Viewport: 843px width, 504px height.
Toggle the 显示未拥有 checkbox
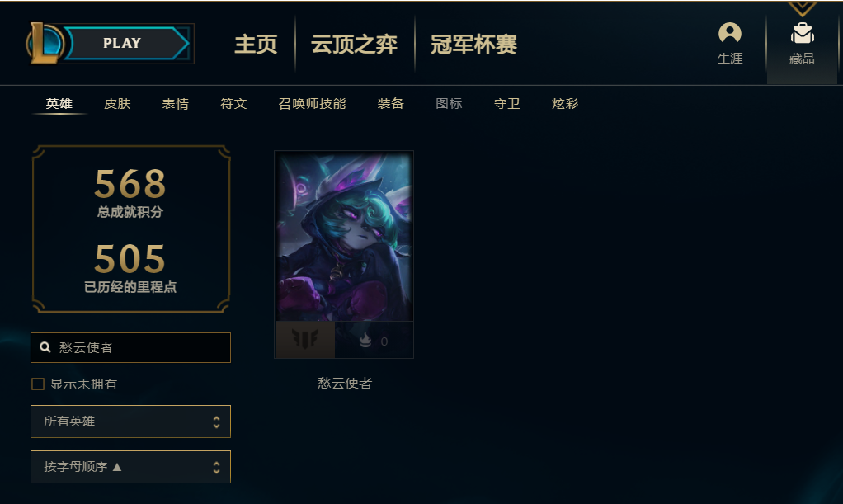click(38, 384)
